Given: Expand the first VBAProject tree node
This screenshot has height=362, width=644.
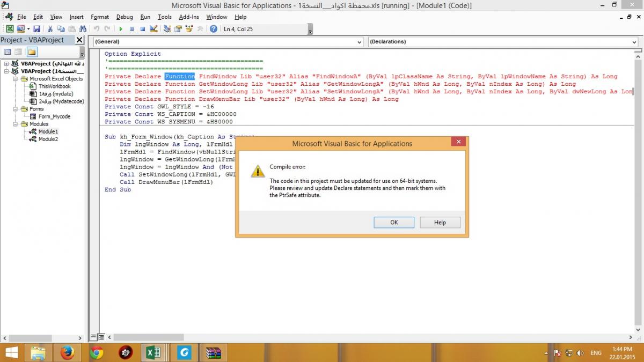Looking at the screenshot, I should pyautogui.click(x=6, y=64).
